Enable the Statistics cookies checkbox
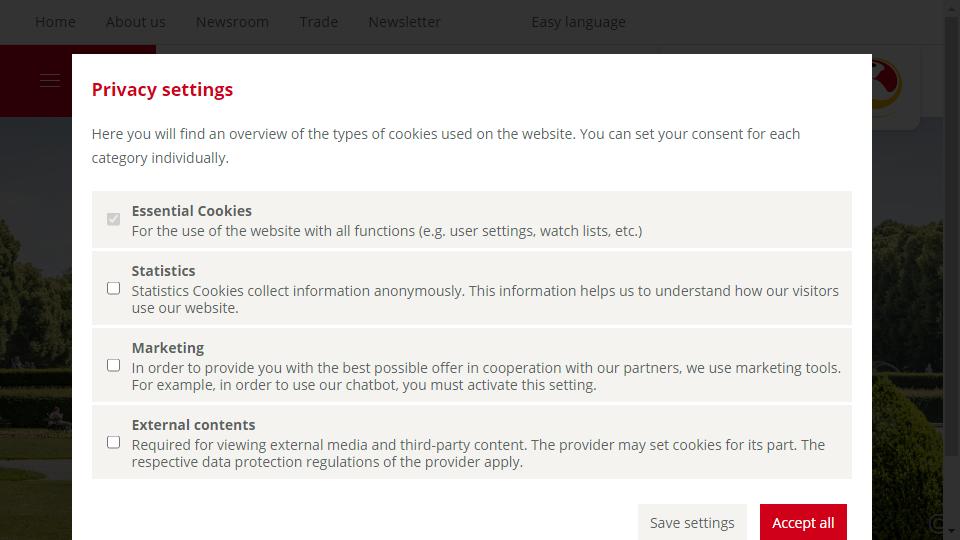Viewport: 960px width, 540px height. [113, 288]
